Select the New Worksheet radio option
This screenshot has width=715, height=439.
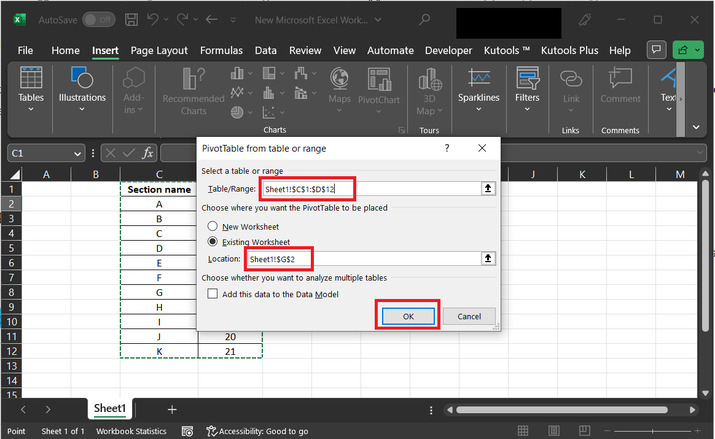(x=212, y=226)
